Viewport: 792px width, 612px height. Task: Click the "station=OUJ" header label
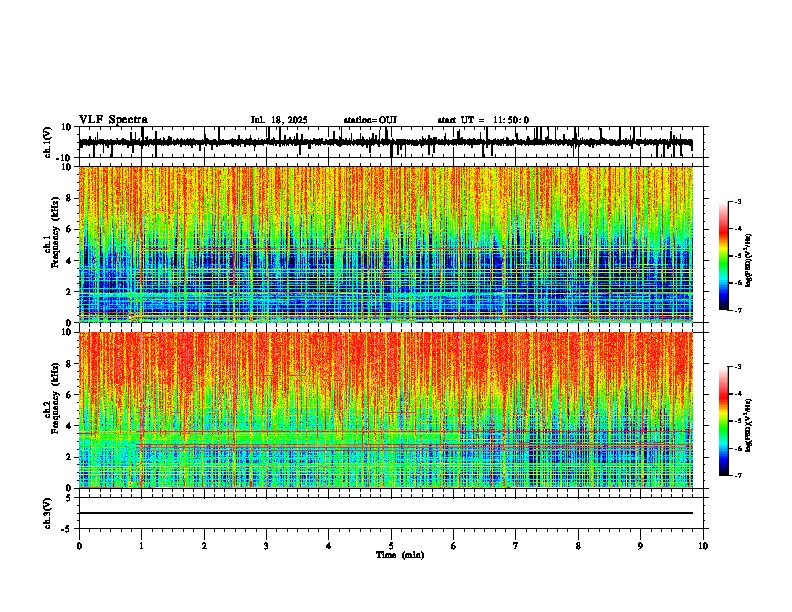pos(370,120)
